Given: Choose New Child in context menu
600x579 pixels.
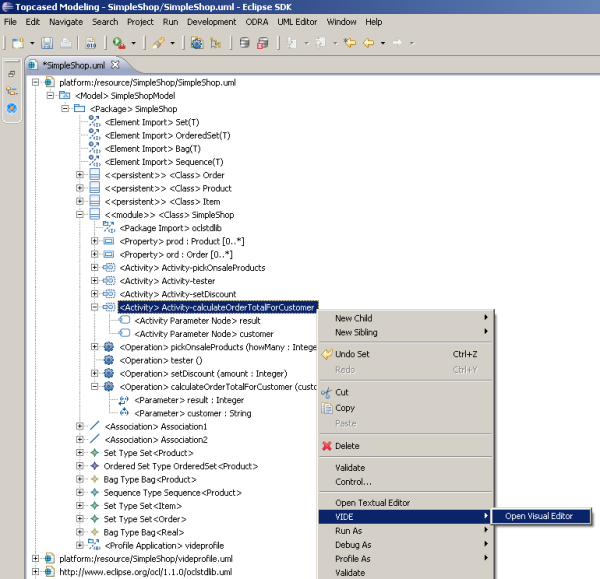Looking at the screenshot, I should click(x=406, y=318).
